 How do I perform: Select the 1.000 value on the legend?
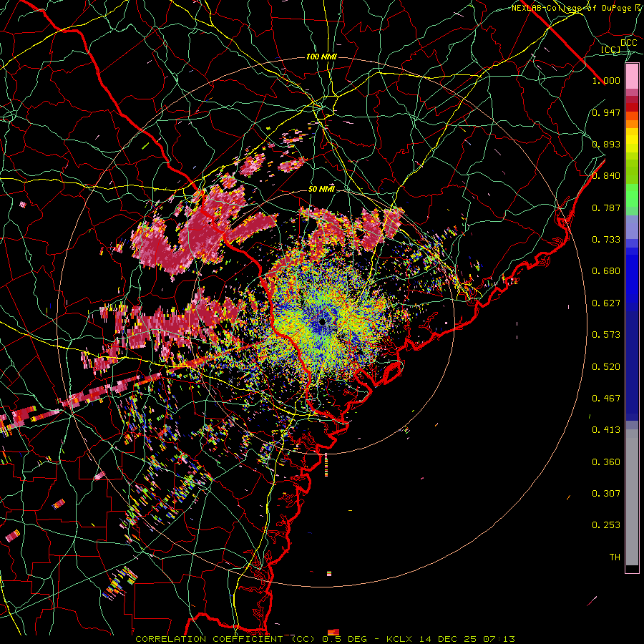click(x=606, y=80)
